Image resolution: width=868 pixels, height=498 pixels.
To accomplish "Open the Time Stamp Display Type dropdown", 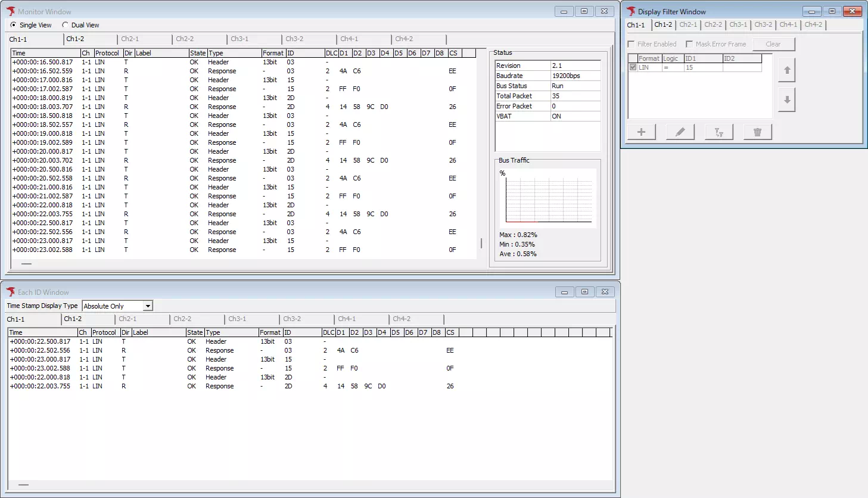I will click(148, 306).
